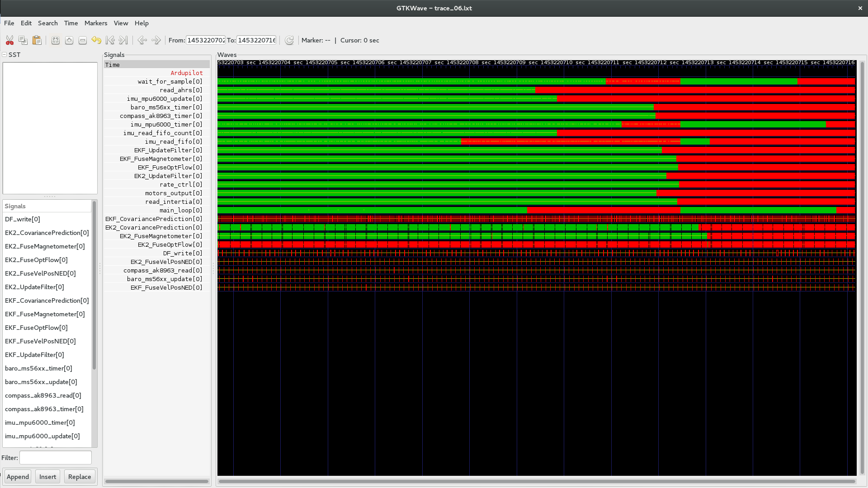The width and height of the screenshot is (868, 488).
Task: Click the Zoom Fit icon
Action: [55, 40]
